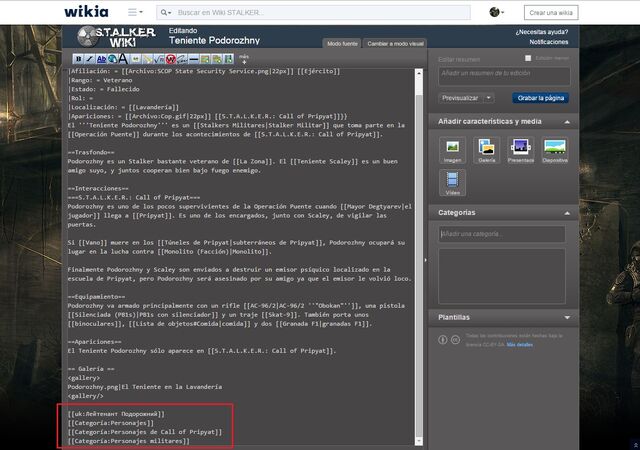640x450 pixels.
Task: Open '¿Necesitas ayuda?' link
Action: point(542,32)
